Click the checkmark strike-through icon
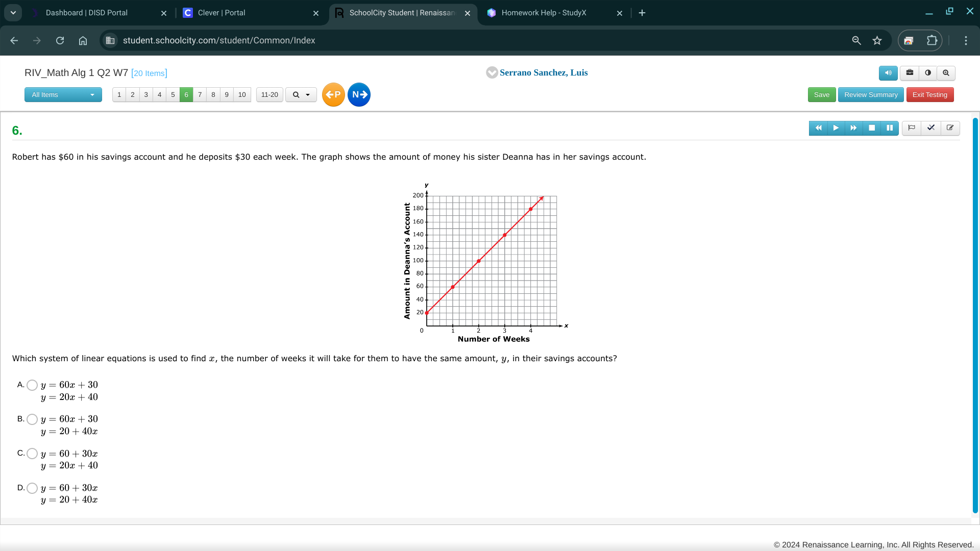This screenshot has width=980, height=551. click(931, 128)
